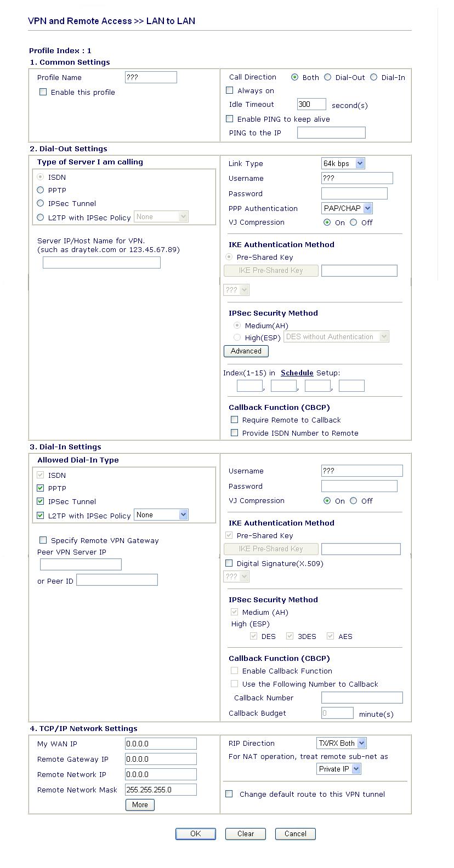The height and width of the screenshot is (868, 454).
Task: Click the Cancel button
Action: click(x=296, y=834)
